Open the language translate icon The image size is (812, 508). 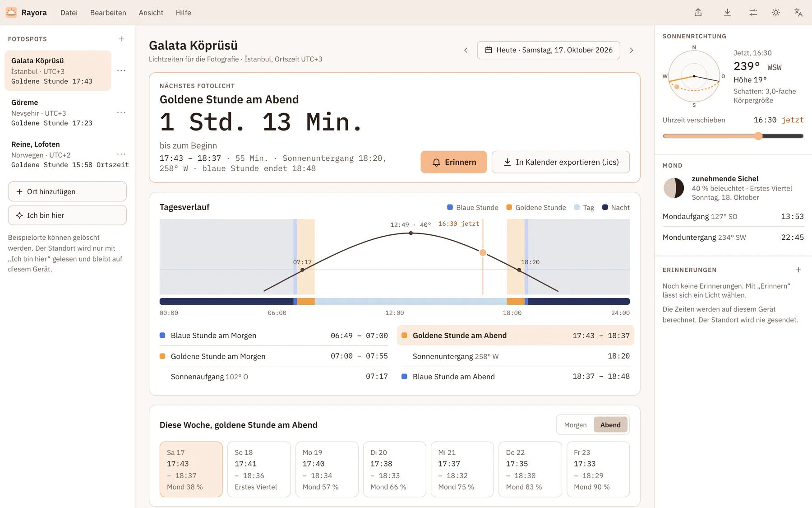coord(798,13)
